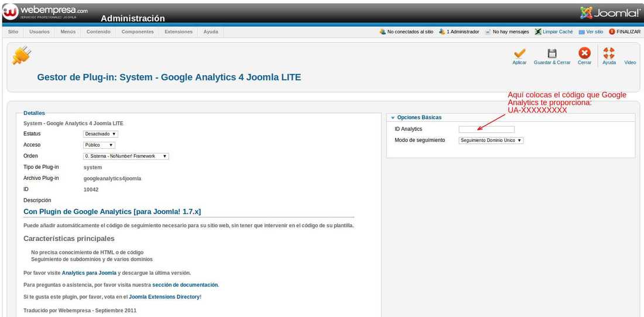
Task: Click the 1 Administrador user icon
Action: tap(442, 32)
